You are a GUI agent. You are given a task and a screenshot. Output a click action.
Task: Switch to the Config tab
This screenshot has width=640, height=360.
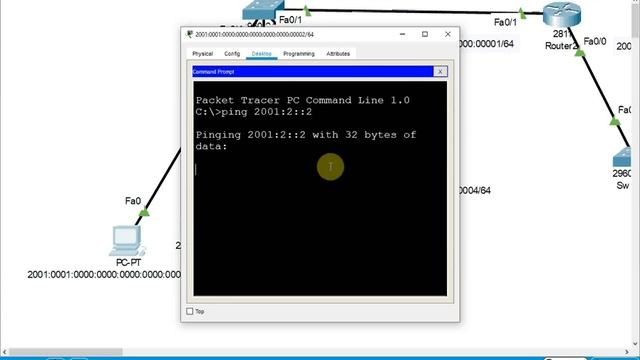232,54
